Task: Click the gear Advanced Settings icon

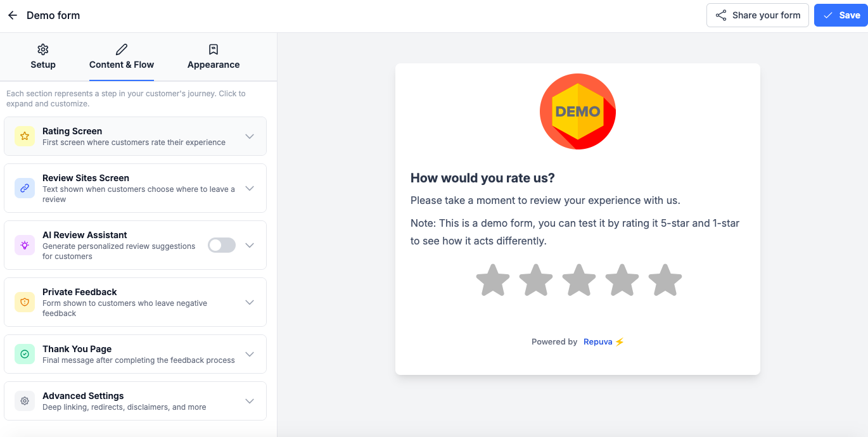Action: pos(25,401)
